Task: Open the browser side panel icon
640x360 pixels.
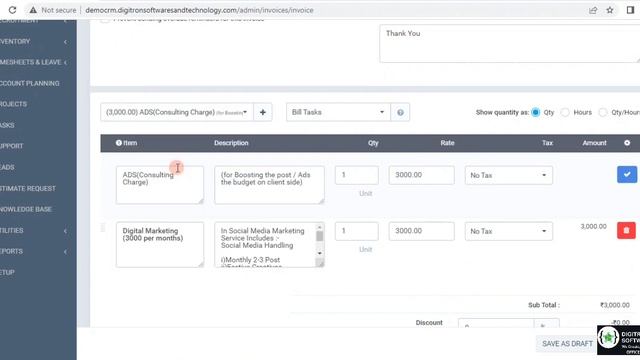Action: pyautogui.click(x=630, y=10)
